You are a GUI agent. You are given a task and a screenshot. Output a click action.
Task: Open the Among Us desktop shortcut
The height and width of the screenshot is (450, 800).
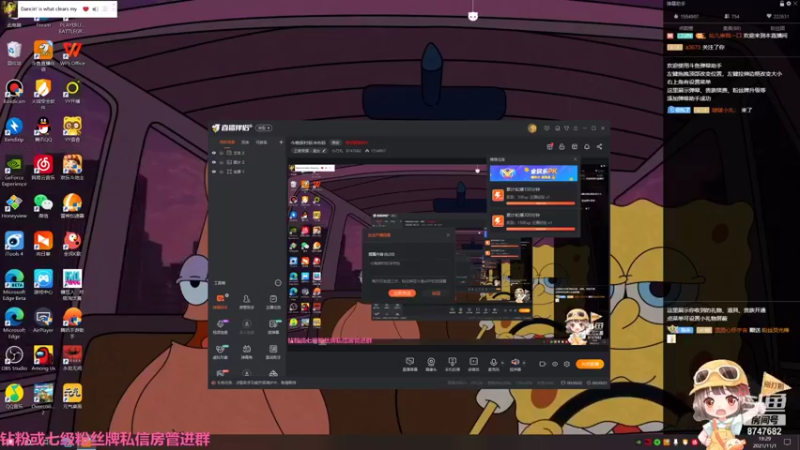coord(43,358)
